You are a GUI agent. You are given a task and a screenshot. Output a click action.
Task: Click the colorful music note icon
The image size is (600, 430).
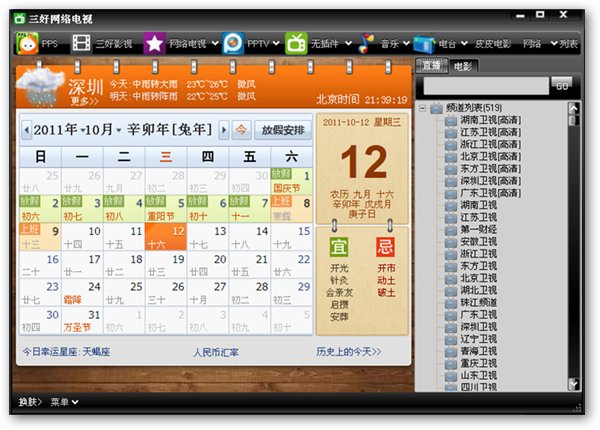coord(366,43)
